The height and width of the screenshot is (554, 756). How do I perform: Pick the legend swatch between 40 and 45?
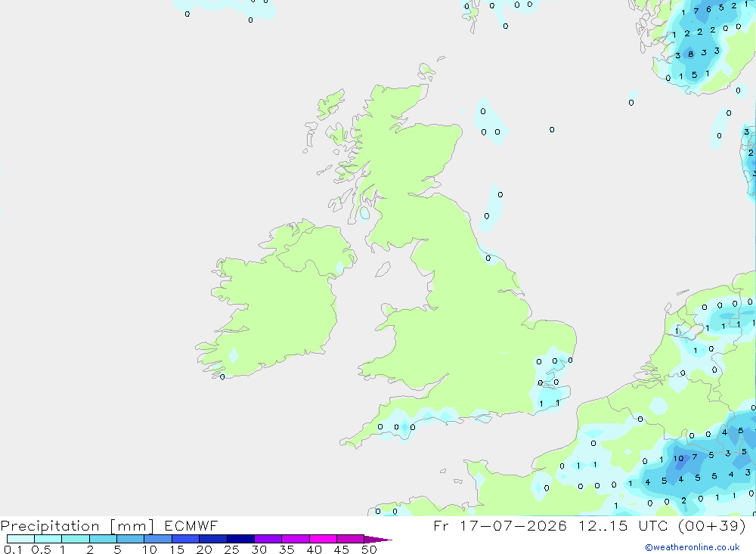click(323, 539)
